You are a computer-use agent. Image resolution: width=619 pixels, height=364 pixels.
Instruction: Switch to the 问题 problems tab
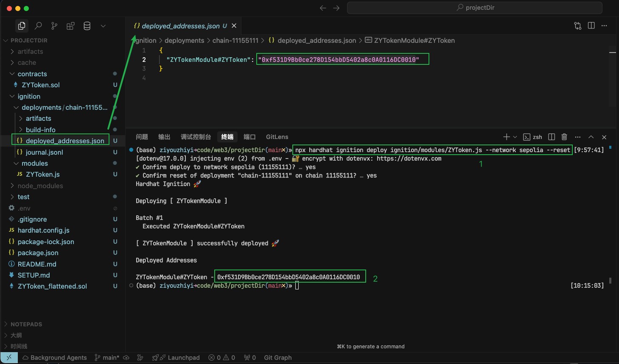pyautogui.click(x=142, y=137)
